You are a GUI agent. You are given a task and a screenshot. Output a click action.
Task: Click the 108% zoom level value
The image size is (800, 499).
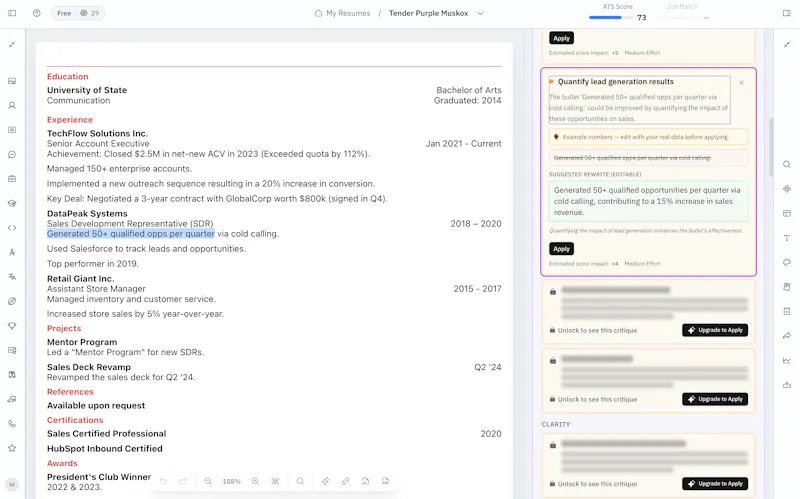(231, 481)
